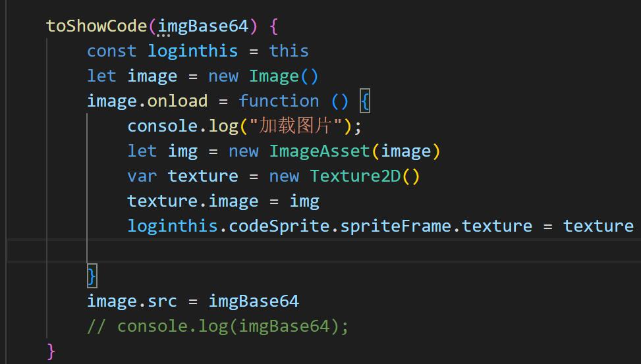
Task: Click the highlighted closing brace of the onload function
Action: tap(92, 276)
